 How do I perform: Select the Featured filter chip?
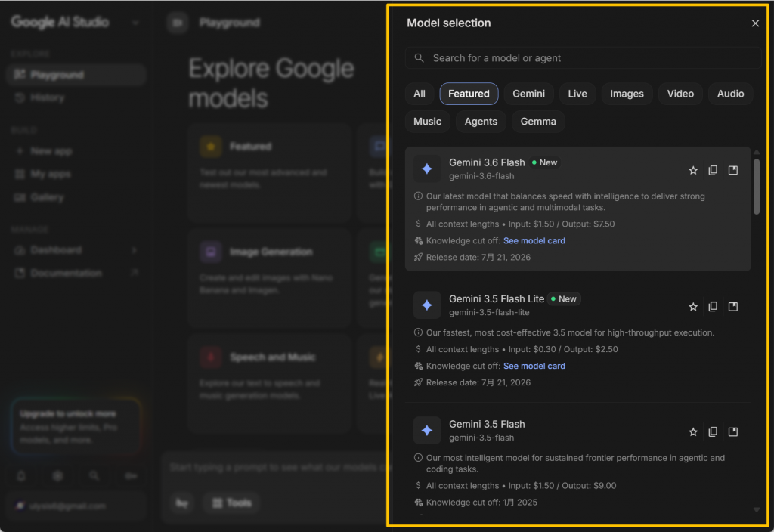pos(469,94)
